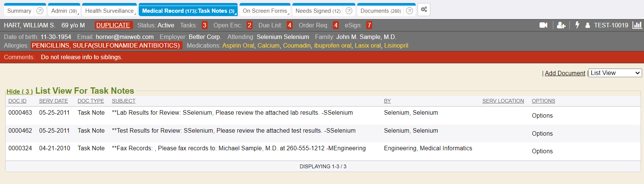This screenshot has width=644, height=184.
Task: Open the List View dropdown
Action: click(x=615, y=73)
